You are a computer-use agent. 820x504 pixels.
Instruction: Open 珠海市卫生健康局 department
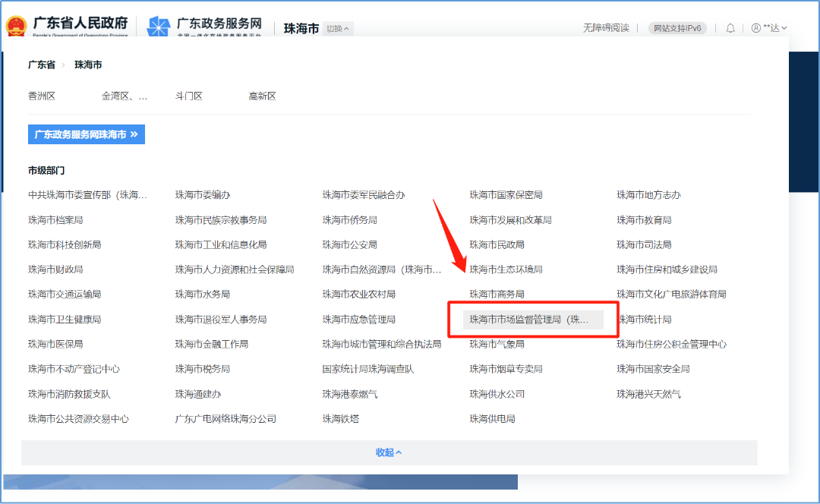coord(65,320)
